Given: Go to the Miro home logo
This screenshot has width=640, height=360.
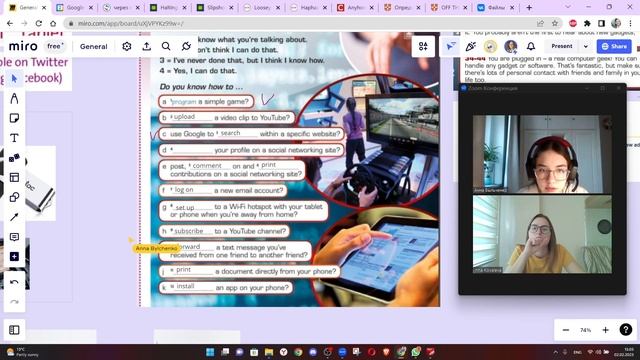Looking at the screenshot, I should (23, 47).
